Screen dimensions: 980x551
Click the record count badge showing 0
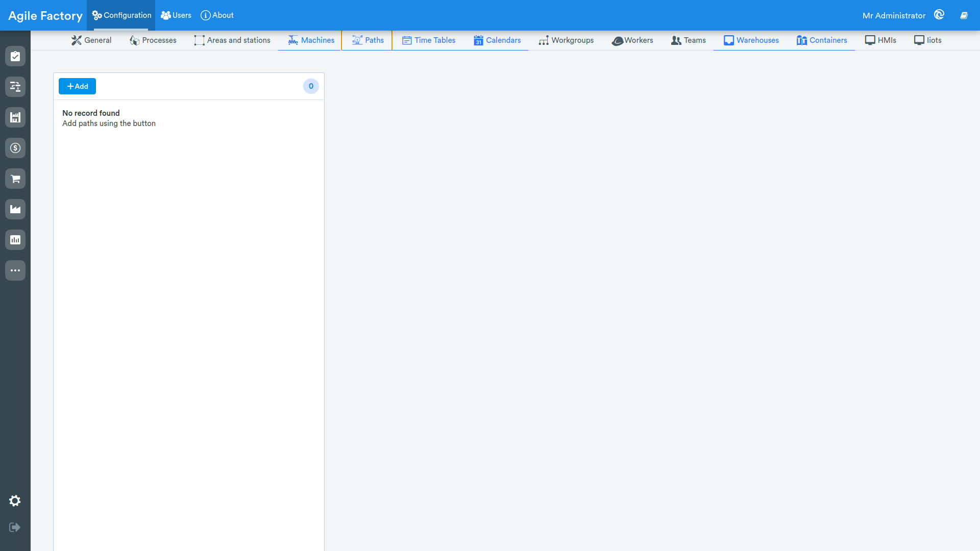[311, 86]
